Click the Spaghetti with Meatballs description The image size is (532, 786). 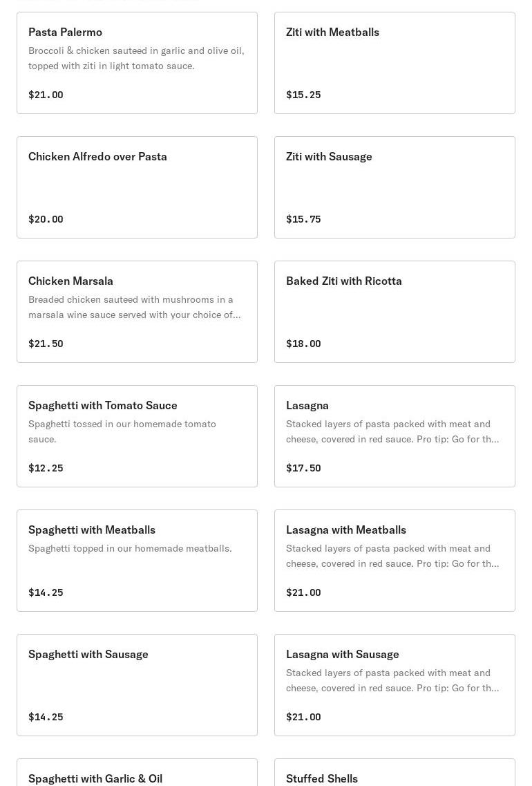tap(130, 548)
